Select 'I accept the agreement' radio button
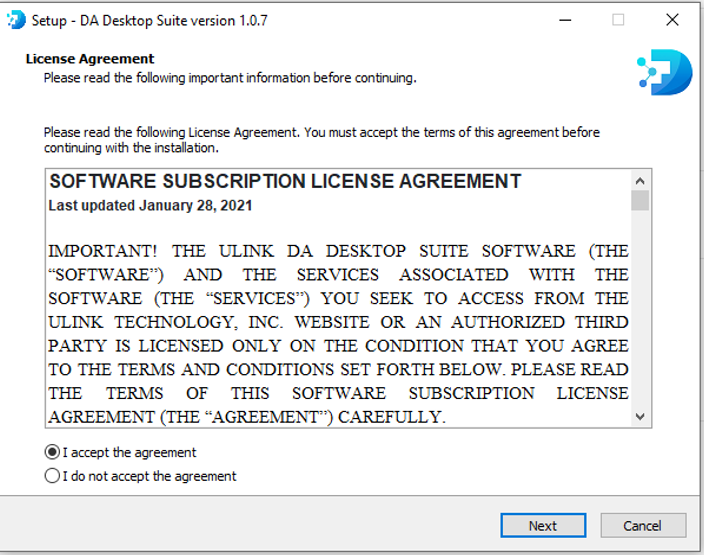This screenshot has width=704, height=556. 53,452
